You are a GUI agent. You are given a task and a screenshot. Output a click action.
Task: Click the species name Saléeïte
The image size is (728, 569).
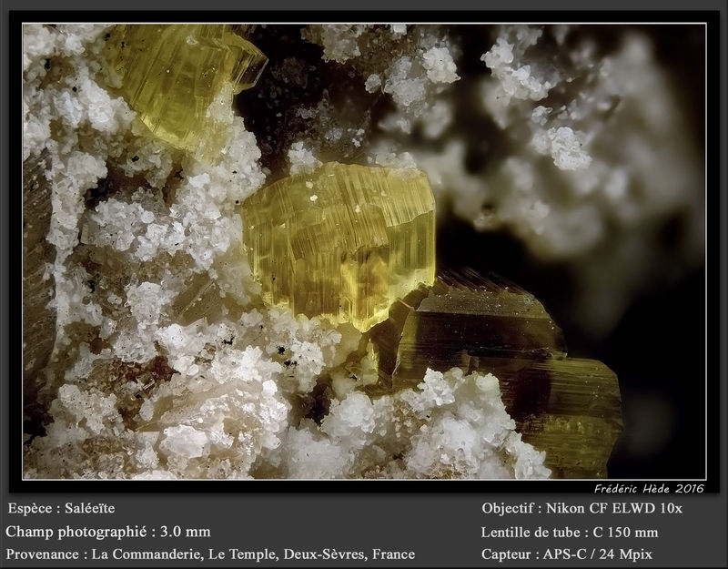[89, 508]
